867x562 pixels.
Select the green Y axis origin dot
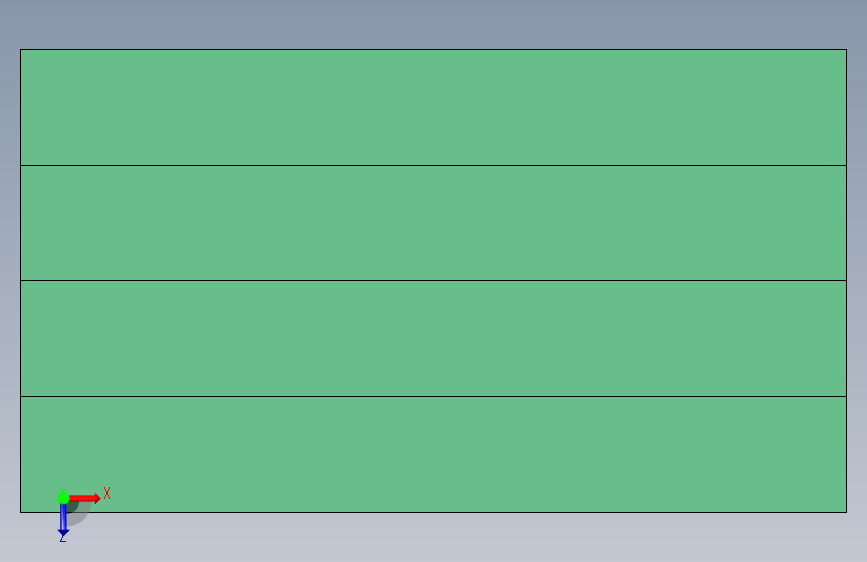pos(63,498)
